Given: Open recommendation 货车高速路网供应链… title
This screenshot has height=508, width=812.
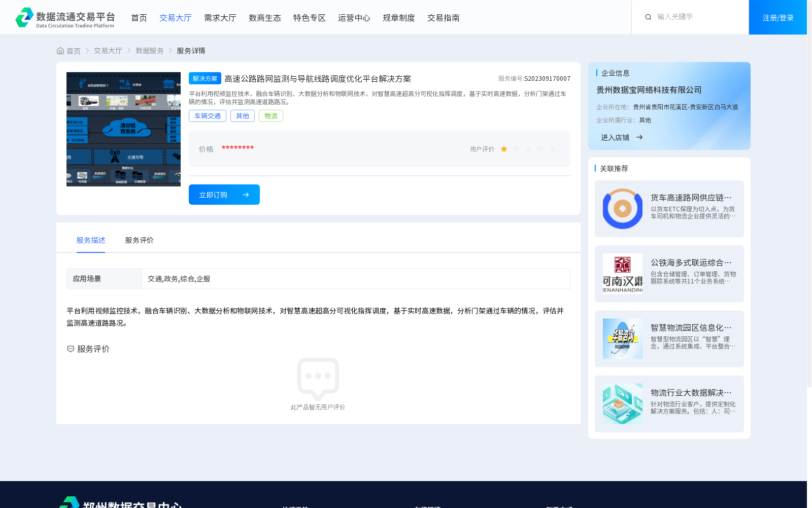Looking at the screenshot, I should tap(691, 198).
